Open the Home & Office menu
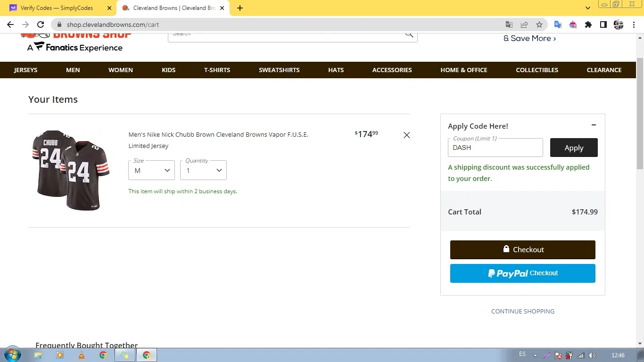This screenshot has height=362, width=644. [464, 70]
